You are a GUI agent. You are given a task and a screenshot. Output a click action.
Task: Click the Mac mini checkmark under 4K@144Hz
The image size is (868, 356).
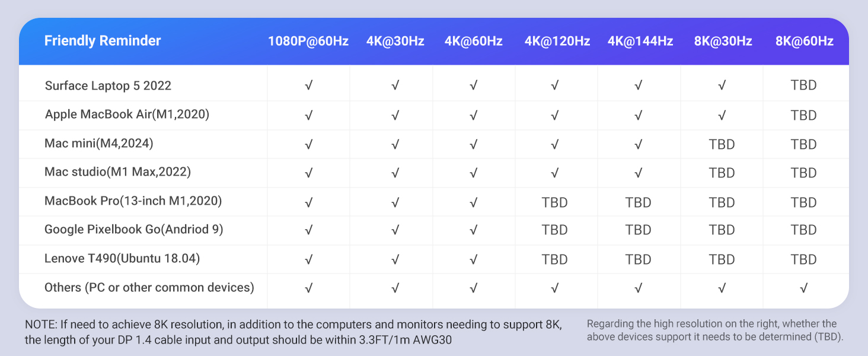[x=638, y=144]
